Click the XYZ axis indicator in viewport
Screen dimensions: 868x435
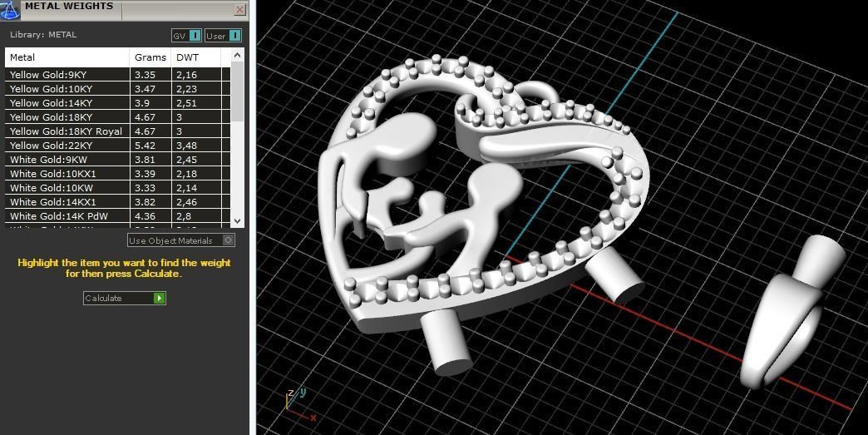pos(301,406)
